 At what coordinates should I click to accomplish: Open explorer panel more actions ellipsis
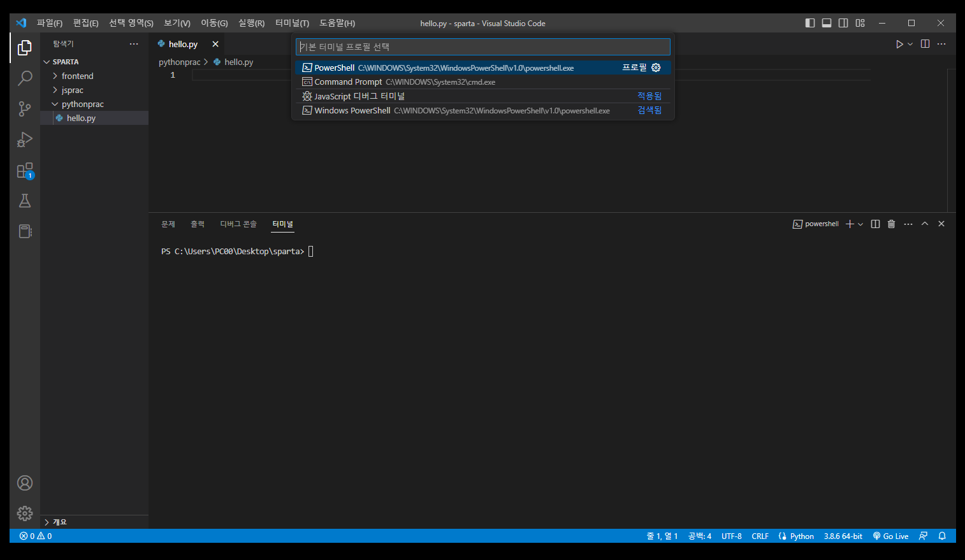point(134,44)
